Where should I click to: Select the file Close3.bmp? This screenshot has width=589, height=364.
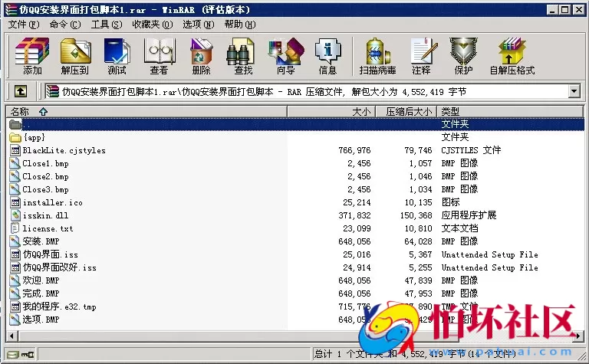[x=45, y=189]
